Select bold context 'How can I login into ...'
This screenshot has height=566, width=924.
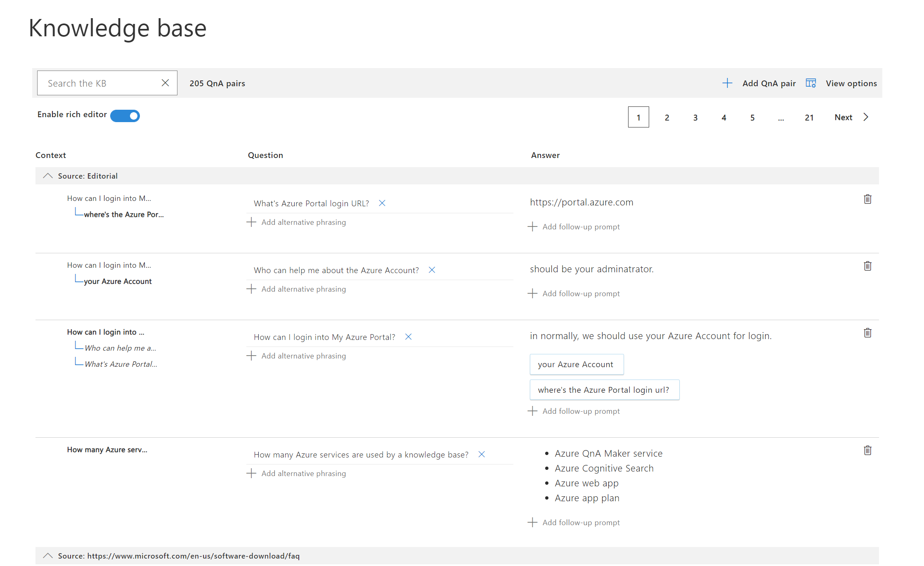pos(106,332)
